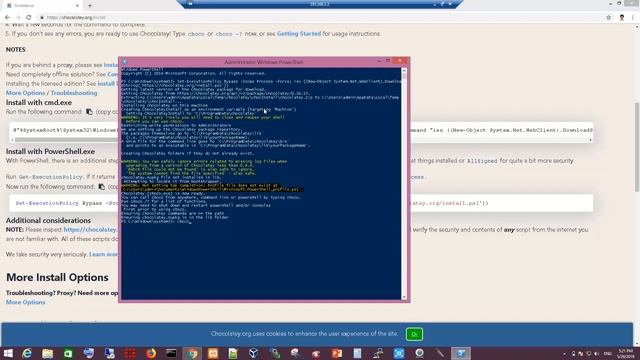The height and width of the screenshot is (360, 640).
Task: Open More Options link under More Install Options
Action: [x=25, y=302]
